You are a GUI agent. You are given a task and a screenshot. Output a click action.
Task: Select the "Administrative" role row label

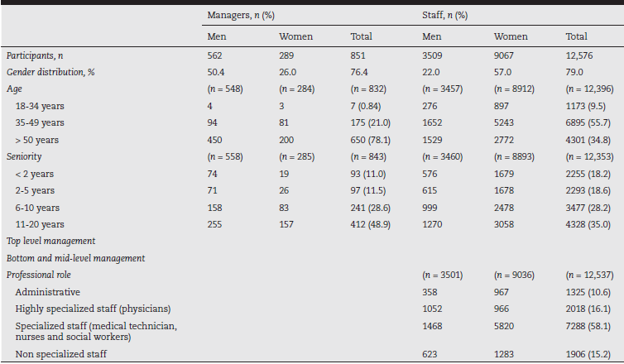point(47,292)
